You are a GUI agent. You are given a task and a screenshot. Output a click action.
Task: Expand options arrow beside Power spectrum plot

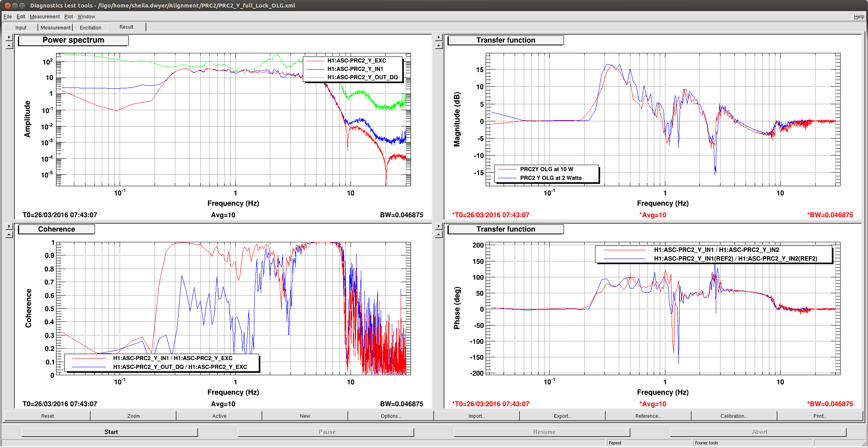click(x=10, y=37)
